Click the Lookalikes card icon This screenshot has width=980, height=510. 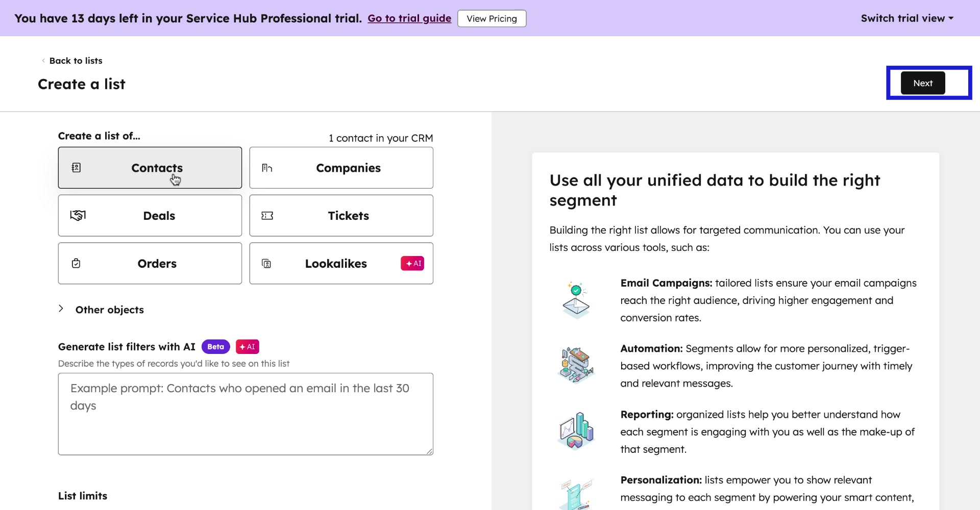pos(266,263)
